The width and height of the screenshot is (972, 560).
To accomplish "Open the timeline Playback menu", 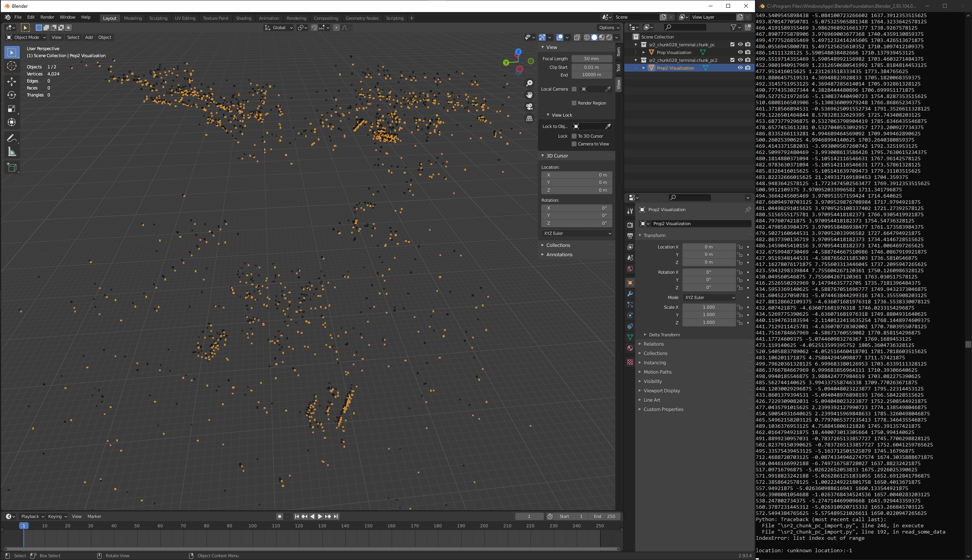I will pyautogui.click(x=33, y=516).
